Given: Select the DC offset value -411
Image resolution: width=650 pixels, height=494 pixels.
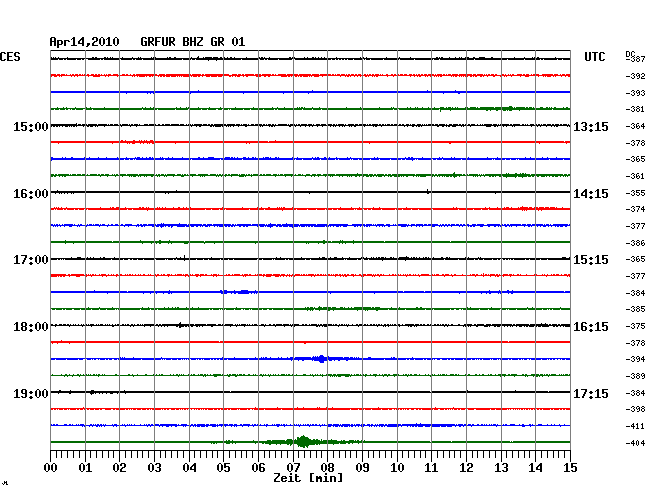Looking at the screenshot, I should 635,426.
